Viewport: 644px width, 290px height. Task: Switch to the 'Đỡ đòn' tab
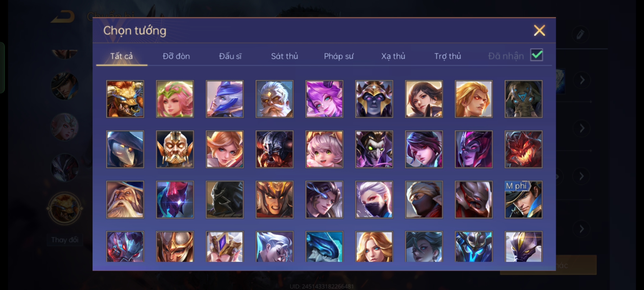click(176, 56)
